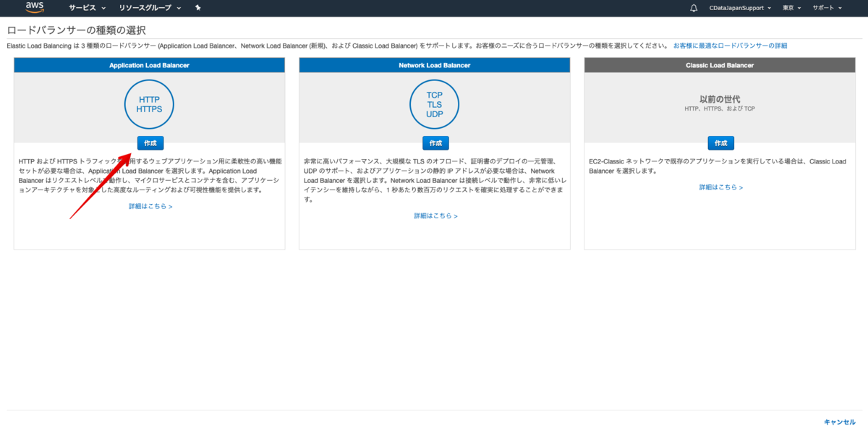
Task: Expand the リソースグループ dropdown
Action: coord(150,8)
